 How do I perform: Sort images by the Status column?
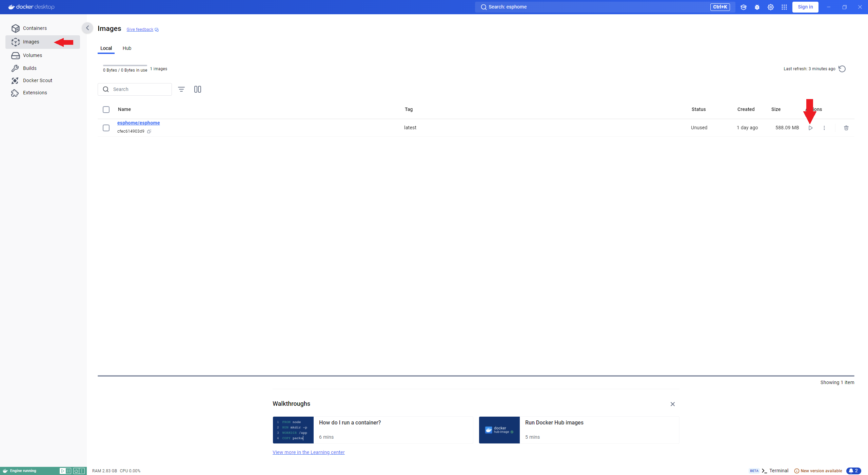pos(698,109)
